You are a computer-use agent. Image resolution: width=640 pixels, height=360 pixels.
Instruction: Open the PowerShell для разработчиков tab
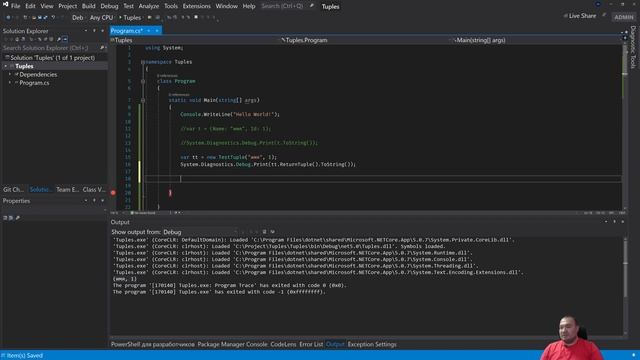[153, 344]
